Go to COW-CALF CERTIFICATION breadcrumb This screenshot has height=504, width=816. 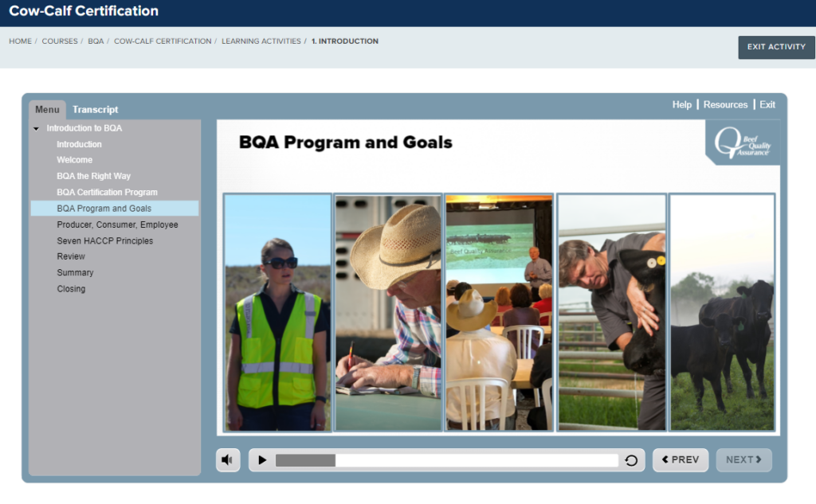pyautogui.click(x=163, y=41)
